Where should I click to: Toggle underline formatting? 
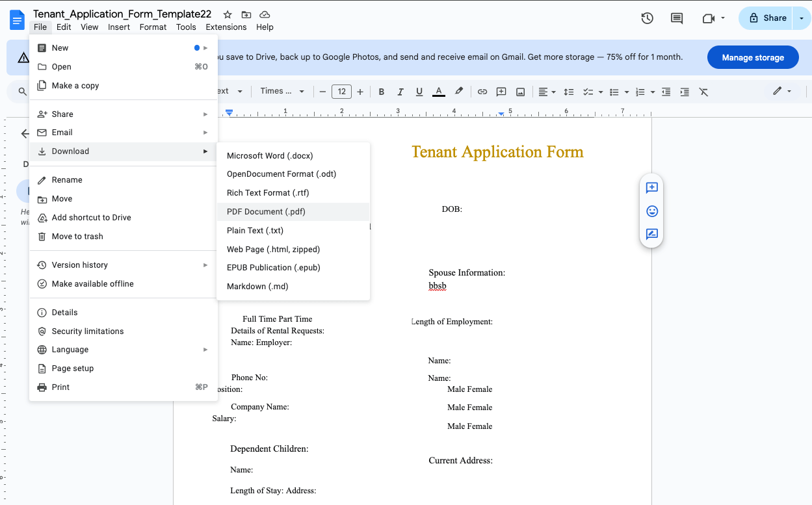point(419,92)
